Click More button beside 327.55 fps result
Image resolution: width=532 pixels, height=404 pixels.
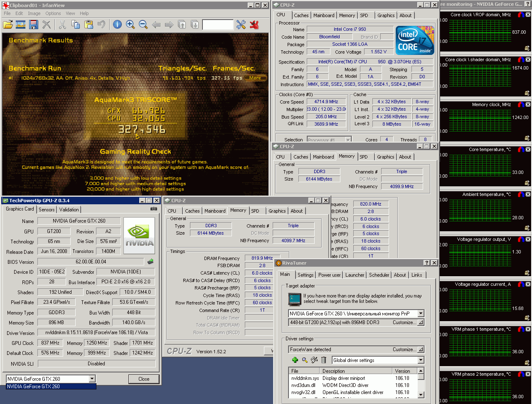click(255, 78)
